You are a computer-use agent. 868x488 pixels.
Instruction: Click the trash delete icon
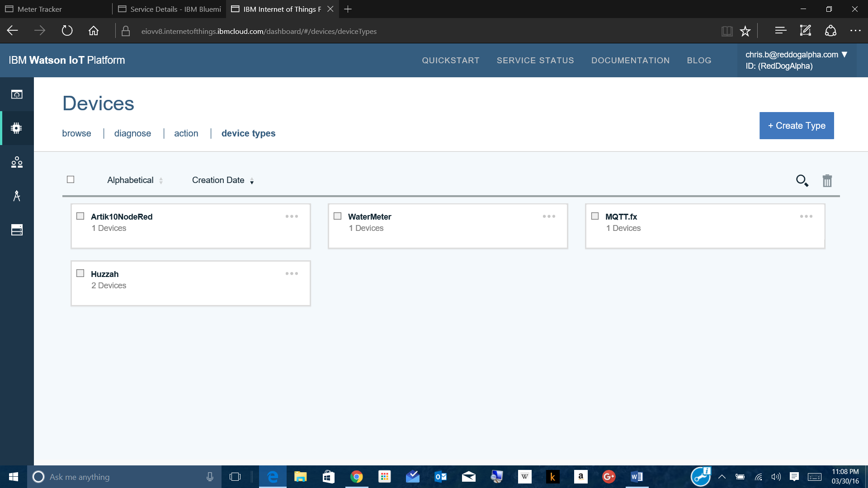point(827,181)
